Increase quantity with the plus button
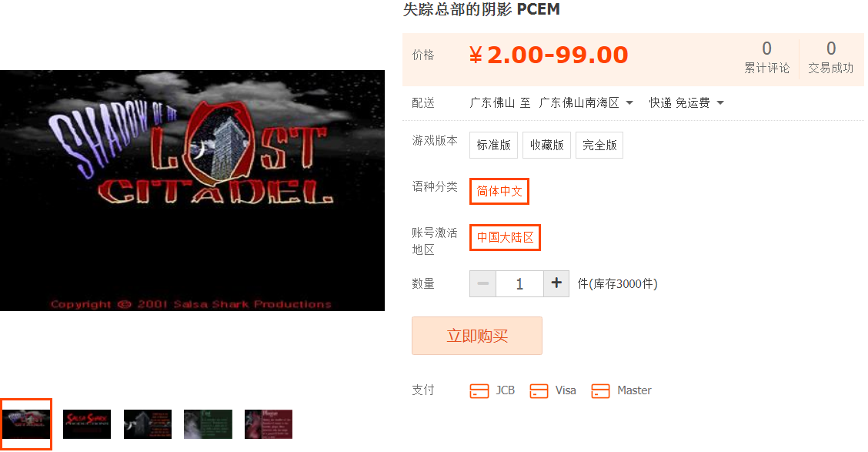 [556, 283]
